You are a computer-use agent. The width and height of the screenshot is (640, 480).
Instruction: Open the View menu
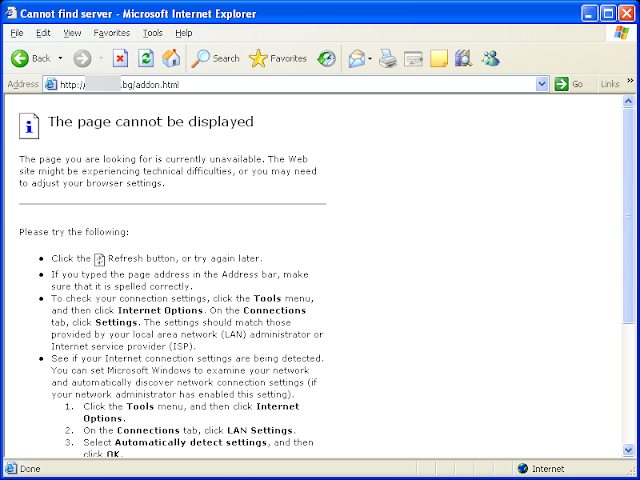[72, 33]
